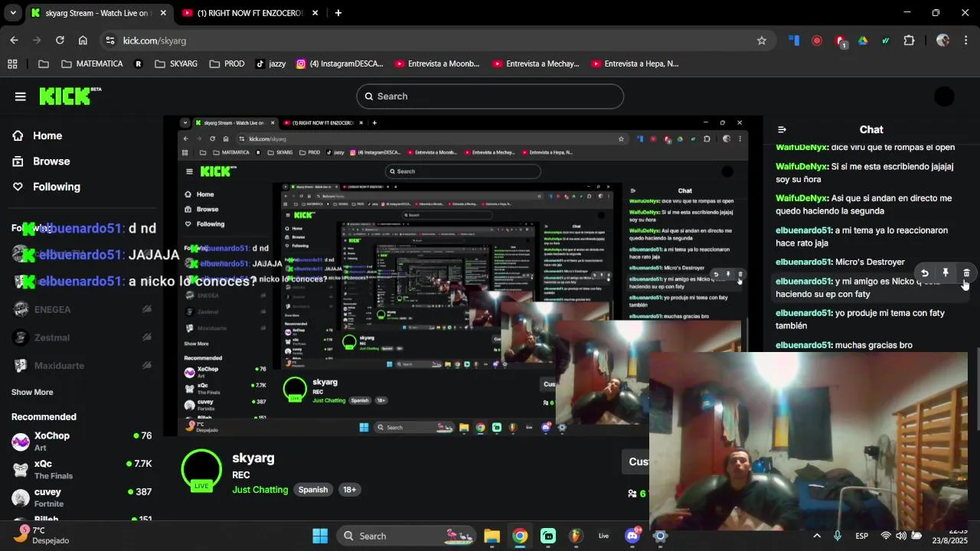Open the Just Chatting category link
This screenshot has height=551, width=980.
pyautogui.click(x=260, y=490)
